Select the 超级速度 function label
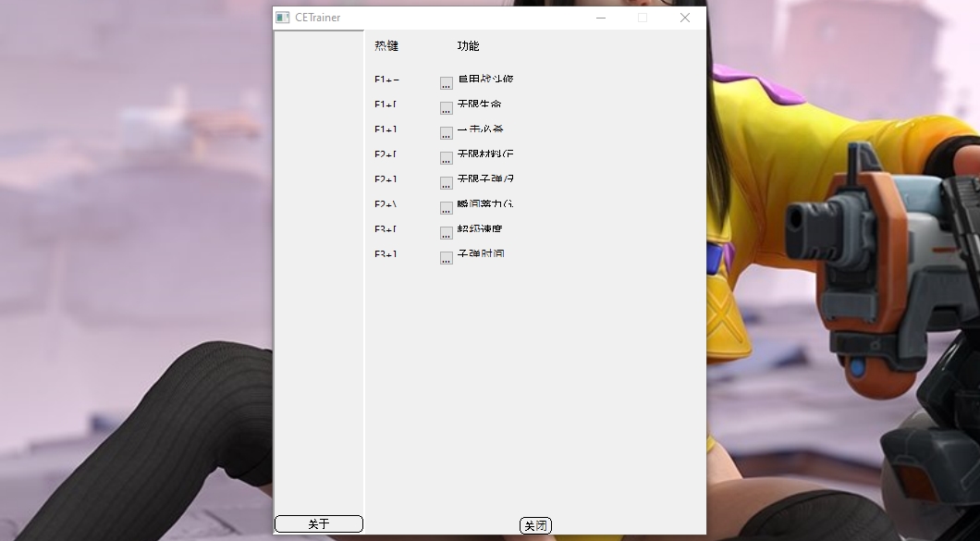This screenshot has width=980, height=541. 480,229
